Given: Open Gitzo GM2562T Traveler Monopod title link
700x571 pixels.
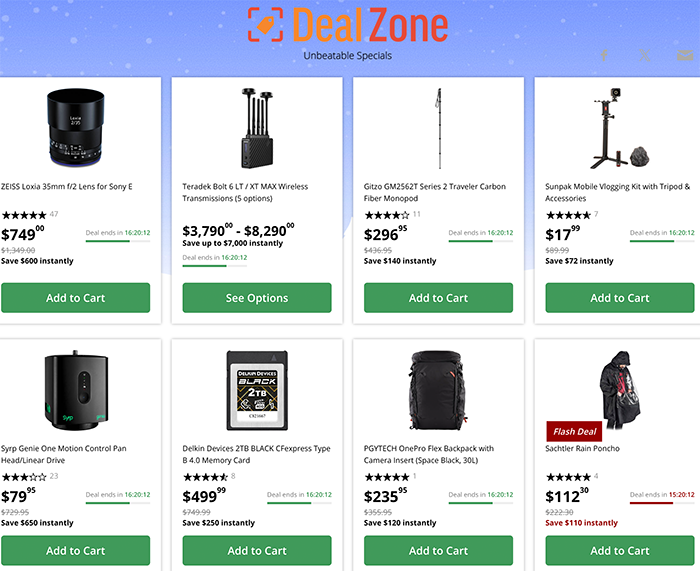Looking at the screenshot, I should pyautogui.click(x=435, y=192).
